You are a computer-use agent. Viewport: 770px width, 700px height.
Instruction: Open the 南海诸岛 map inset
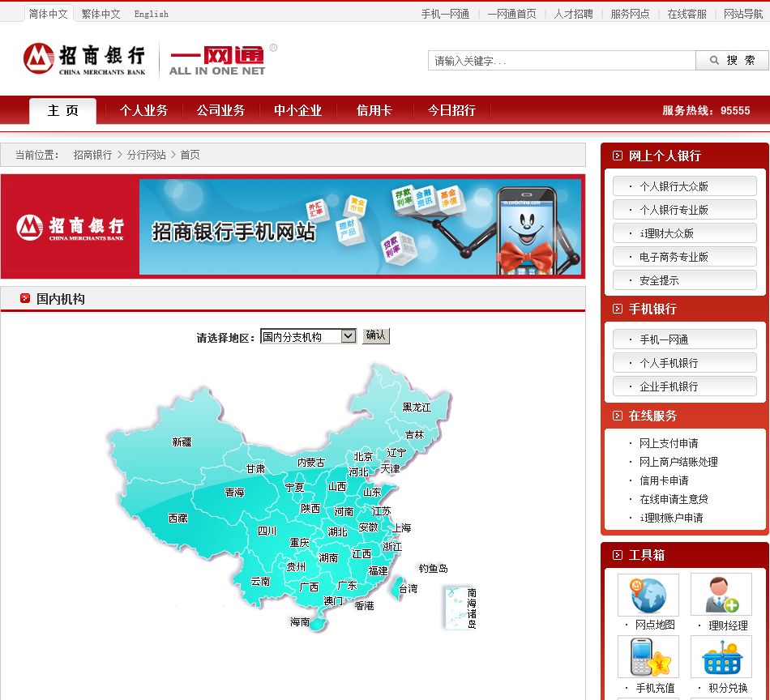460,608
